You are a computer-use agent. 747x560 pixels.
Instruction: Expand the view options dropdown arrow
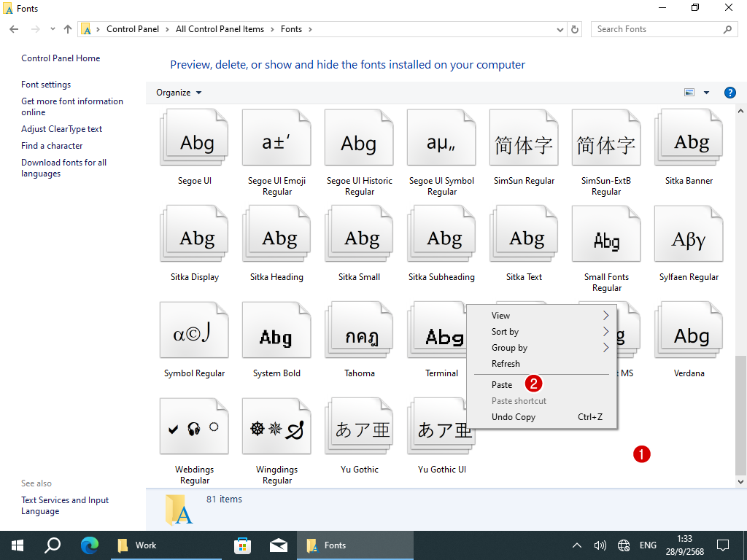click(x=706, y=93)
